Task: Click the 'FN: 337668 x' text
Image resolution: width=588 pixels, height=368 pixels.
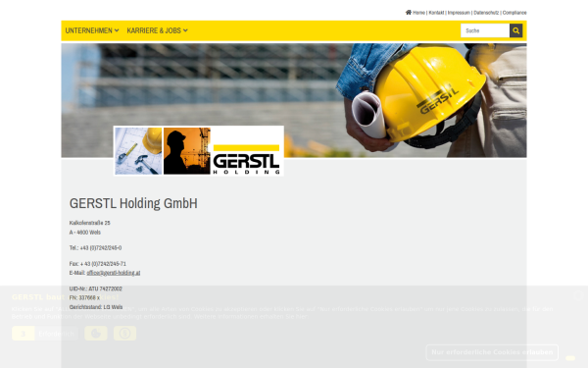Action: pos(84,297)
